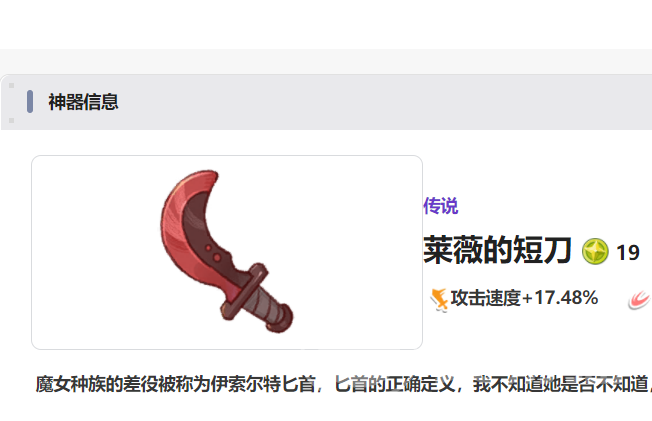Click the 神器信息 section heading

[x=83, y=102]
